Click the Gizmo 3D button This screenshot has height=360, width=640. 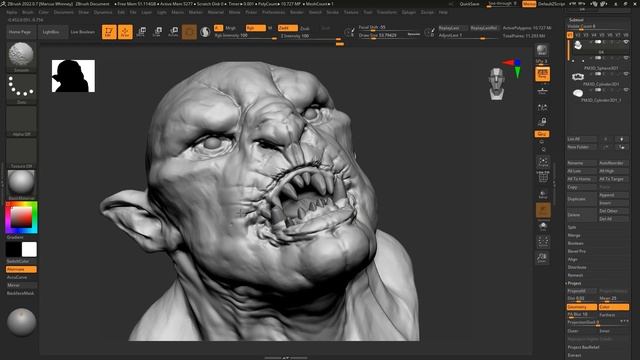pyautogui.click(x=189, y=32)
